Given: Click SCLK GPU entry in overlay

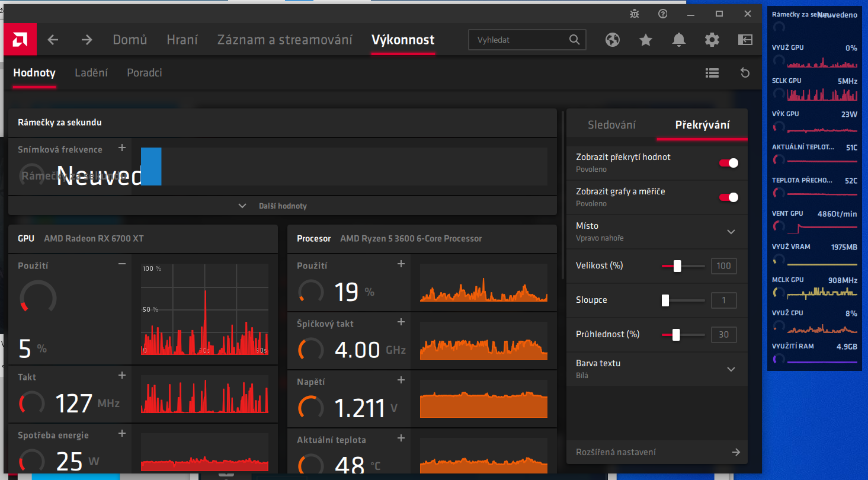Looking at the screenshot, I should pos(815,88).
